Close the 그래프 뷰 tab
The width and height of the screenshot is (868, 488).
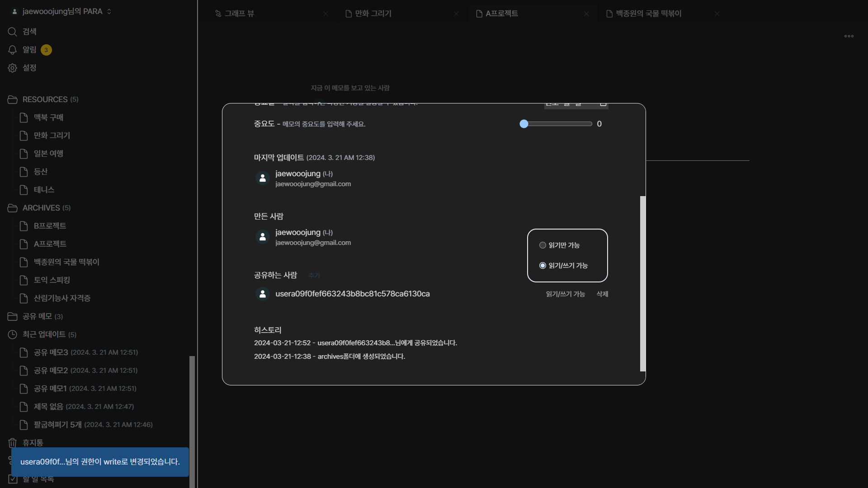(x=325, y=14)
